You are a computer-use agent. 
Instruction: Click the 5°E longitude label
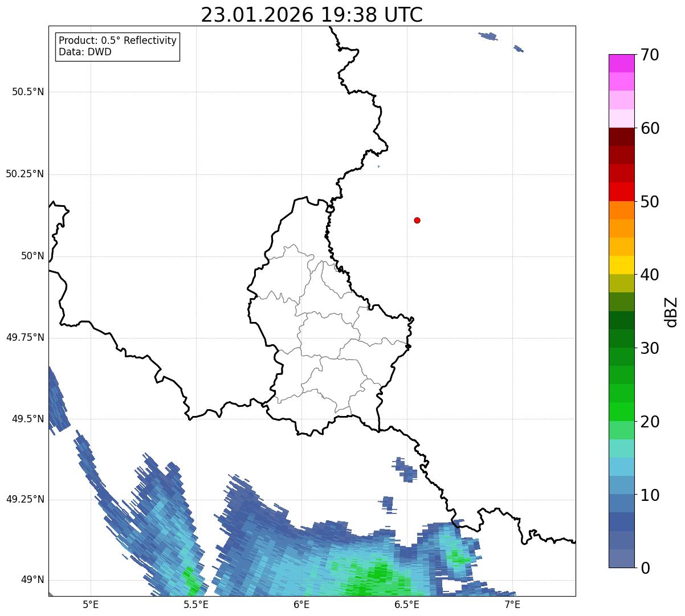click(x=91, y=604)
